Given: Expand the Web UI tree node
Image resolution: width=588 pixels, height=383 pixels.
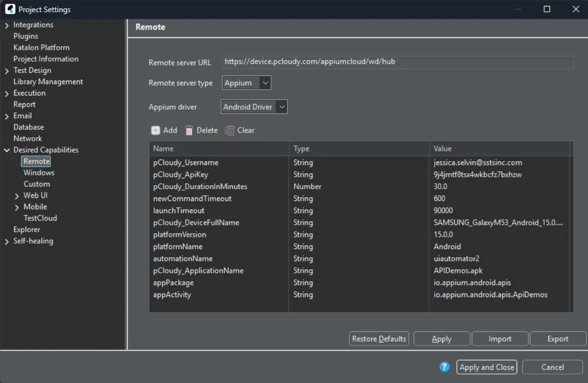Looking at the screenshot, I should tap(17, 196).
